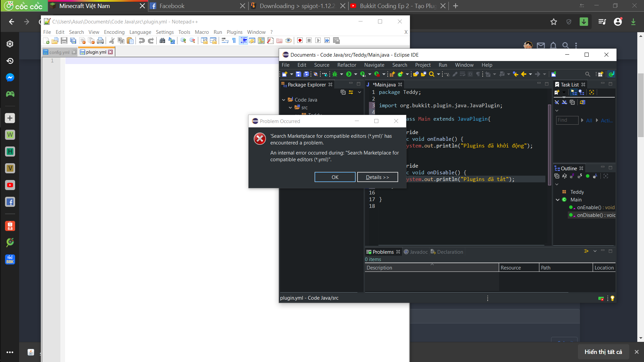Collapse the Code Java project node
644x362 pixels.
point(284,100)
